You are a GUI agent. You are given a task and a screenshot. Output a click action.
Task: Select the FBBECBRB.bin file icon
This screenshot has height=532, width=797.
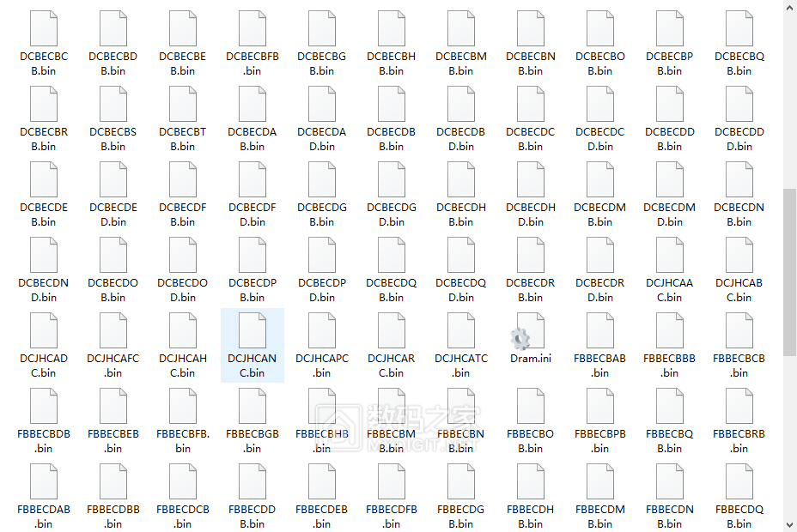[x=739, y=407]
